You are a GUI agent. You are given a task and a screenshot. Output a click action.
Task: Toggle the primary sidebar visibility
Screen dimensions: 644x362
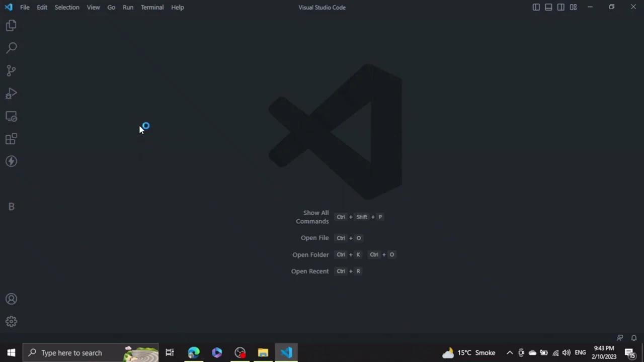pos(536,7)
